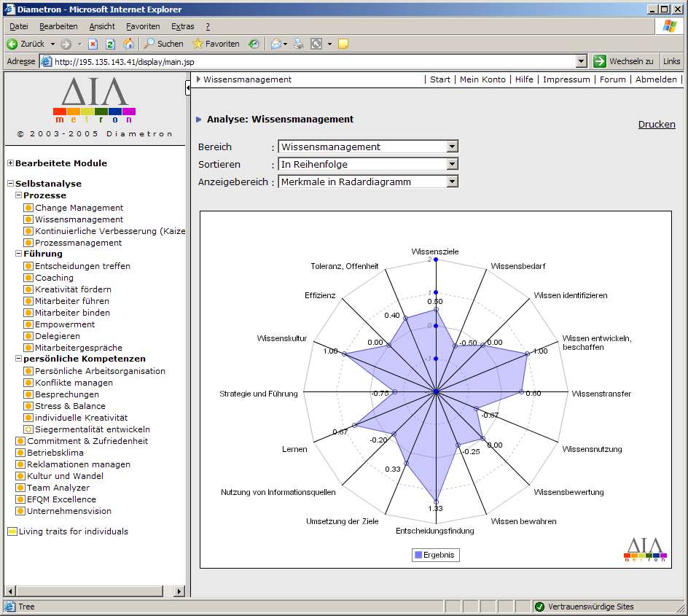The height and width of the screenshot is (616, 688).
Task: Open Kreativität fördern tree item
Action: (x=74, y=289)
